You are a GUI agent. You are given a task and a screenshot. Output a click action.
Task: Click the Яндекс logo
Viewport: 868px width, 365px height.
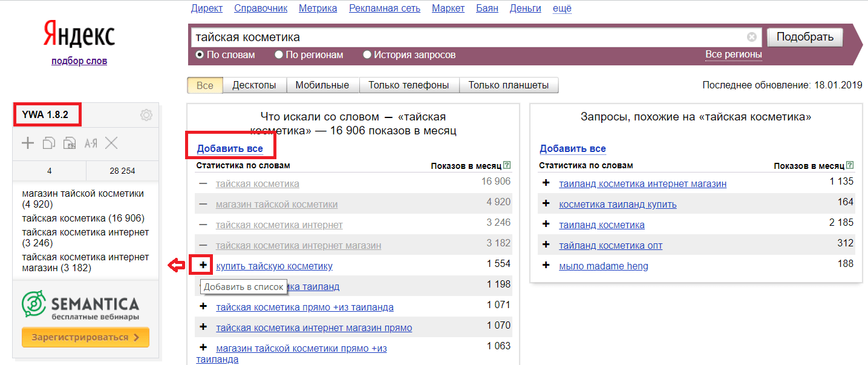point(79,33)
